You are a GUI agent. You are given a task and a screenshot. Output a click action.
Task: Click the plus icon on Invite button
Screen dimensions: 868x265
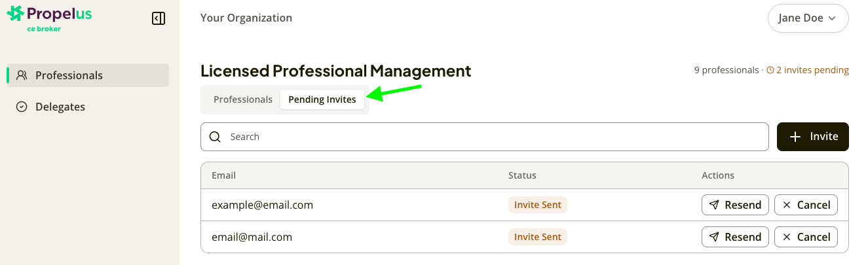click(x=795, y=137)
